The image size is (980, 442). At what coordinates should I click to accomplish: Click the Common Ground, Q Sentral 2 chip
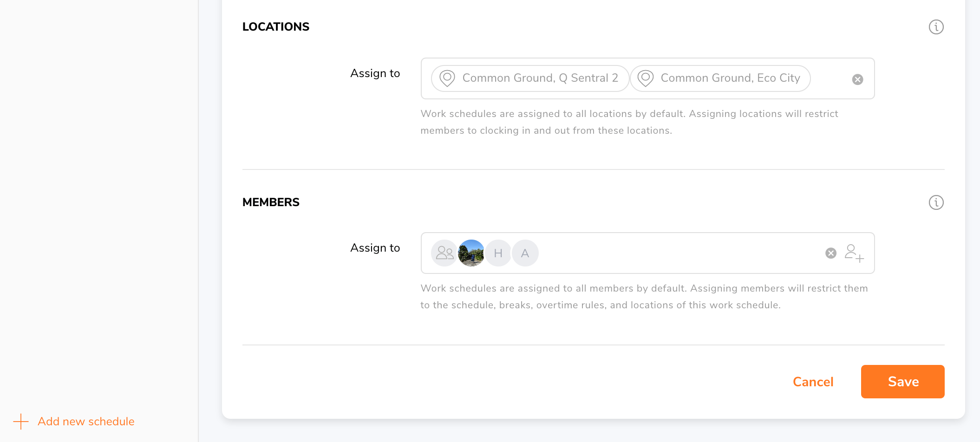(x=540, y=78)
